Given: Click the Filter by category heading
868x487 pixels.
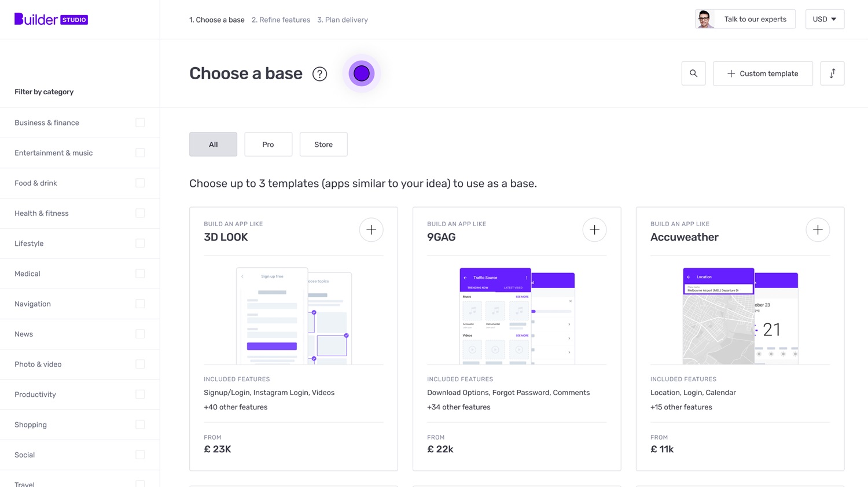Looking at the screenshot, I should pyautogui.click(x=44, y=92).
